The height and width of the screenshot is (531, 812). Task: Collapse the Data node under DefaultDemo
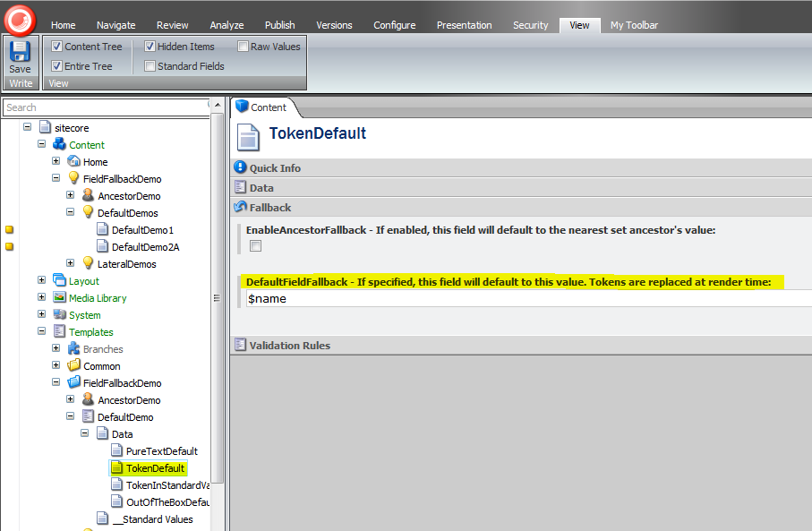click(84, 433)
